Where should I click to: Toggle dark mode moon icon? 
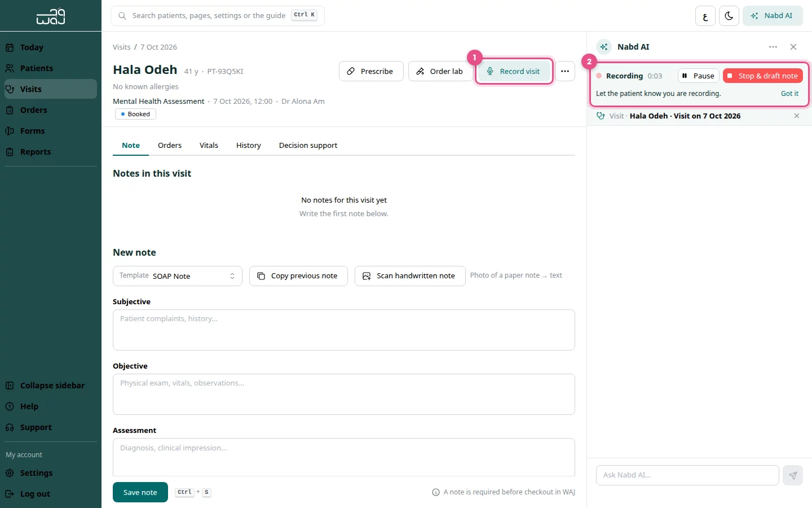point(729,16)
